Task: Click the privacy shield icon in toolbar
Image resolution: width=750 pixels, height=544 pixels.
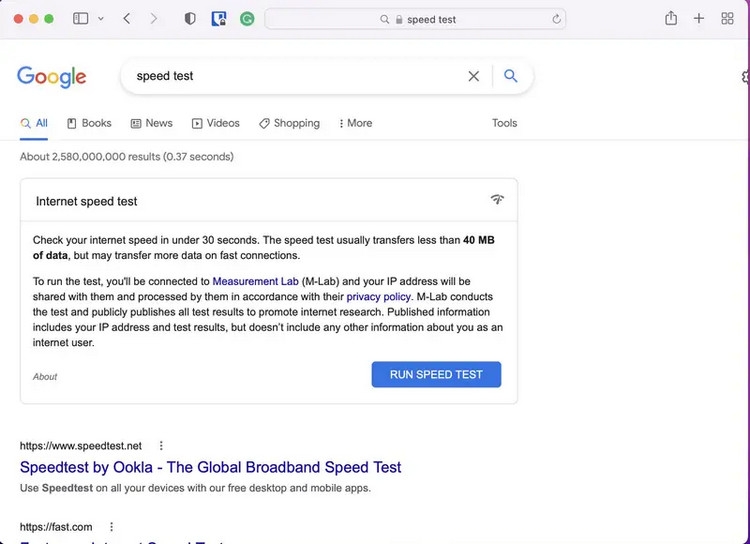Action: pyautogui.click(x=191, y=19)
